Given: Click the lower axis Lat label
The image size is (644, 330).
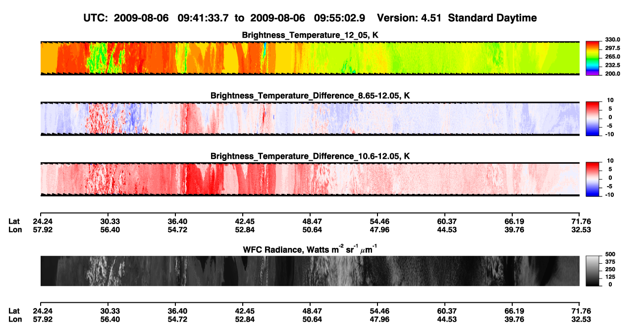Looking at the screenshot, I should point(14,311).
